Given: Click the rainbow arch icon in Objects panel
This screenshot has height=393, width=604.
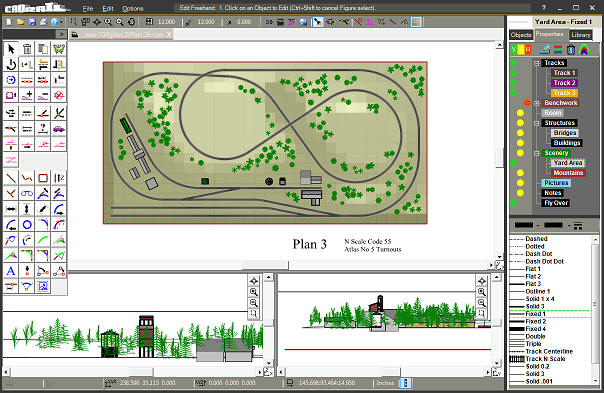Looking at the screenshot, I should 584,49.
